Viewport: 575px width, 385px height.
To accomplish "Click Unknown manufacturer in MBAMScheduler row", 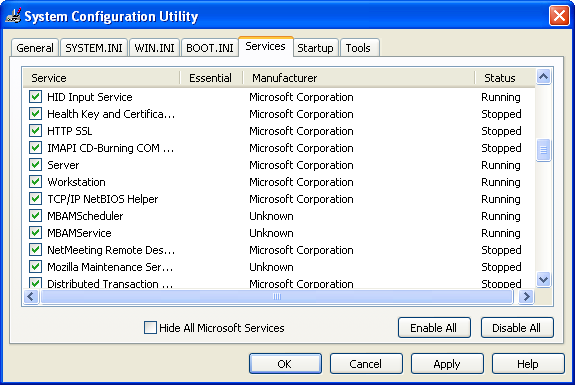I will click(x=271, y=216).
